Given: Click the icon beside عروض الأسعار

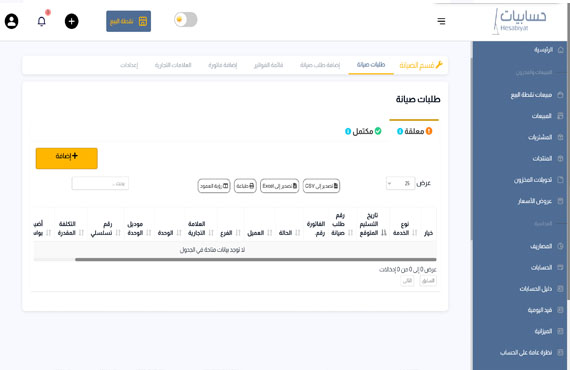Looking at the screenshot, I should click(x=560, y=201).
